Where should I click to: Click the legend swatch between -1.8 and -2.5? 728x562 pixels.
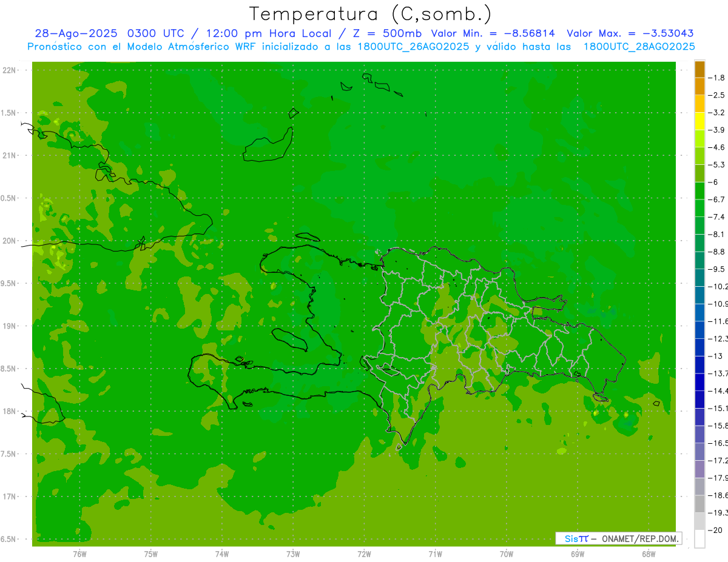(x=699, y=87)
